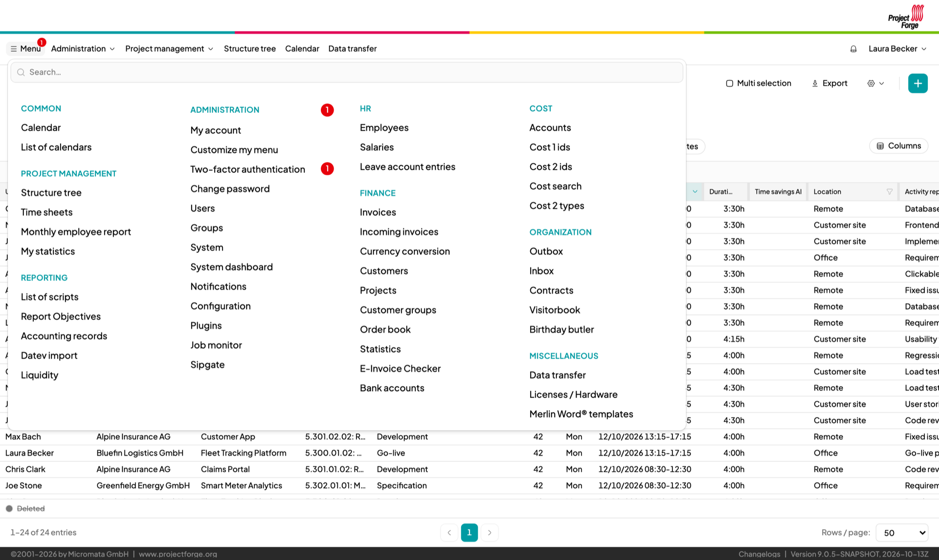
Task: Open the gear settings dropdown
Action: [x=876, y=84]
